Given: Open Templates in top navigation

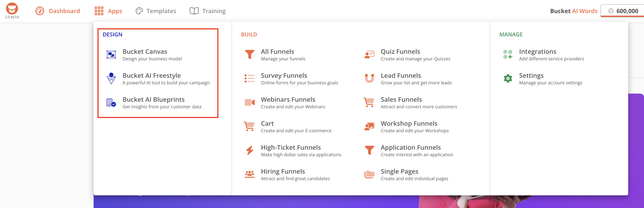Looking at the screenshot, I should 161,11.
